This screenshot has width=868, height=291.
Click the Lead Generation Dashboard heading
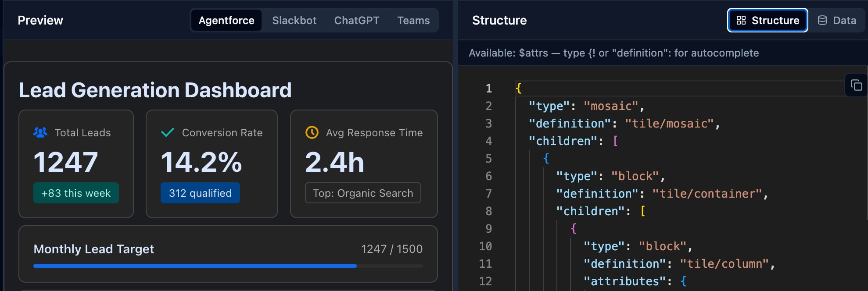(x=155, y=90)
